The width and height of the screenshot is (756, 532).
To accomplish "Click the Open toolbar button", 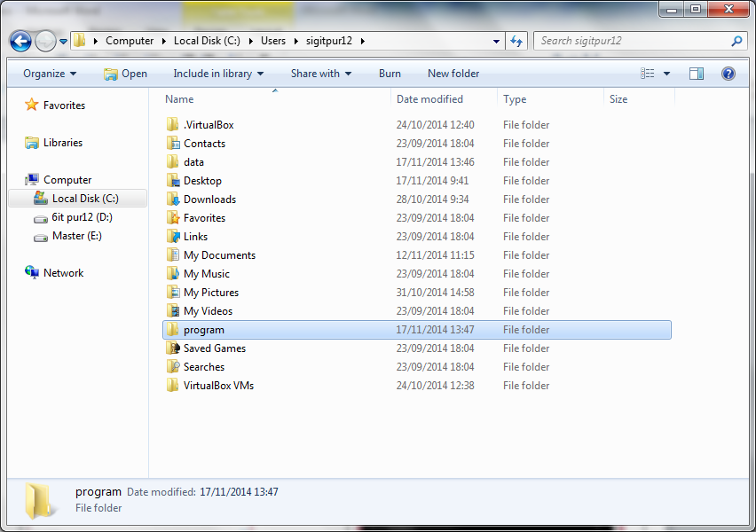I will pyautogui.click(x=125, y=74).
